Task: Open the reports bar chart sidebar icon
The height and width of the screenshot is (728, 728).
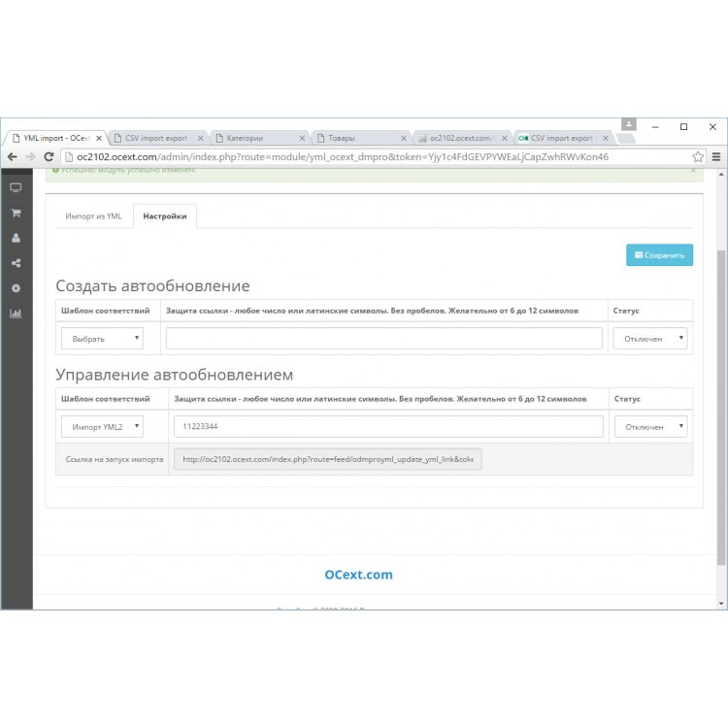Action: point(16,313)
